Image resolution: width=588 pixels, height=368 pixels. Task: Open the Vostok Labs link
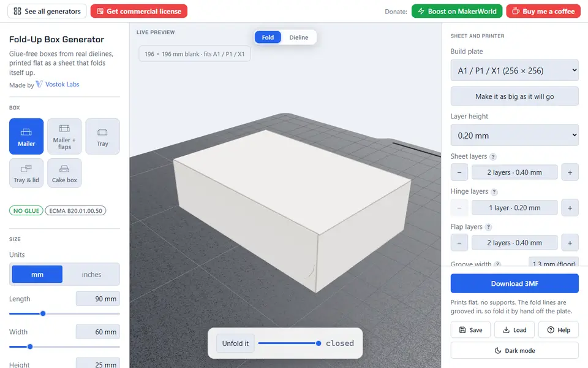click(62, 84)
